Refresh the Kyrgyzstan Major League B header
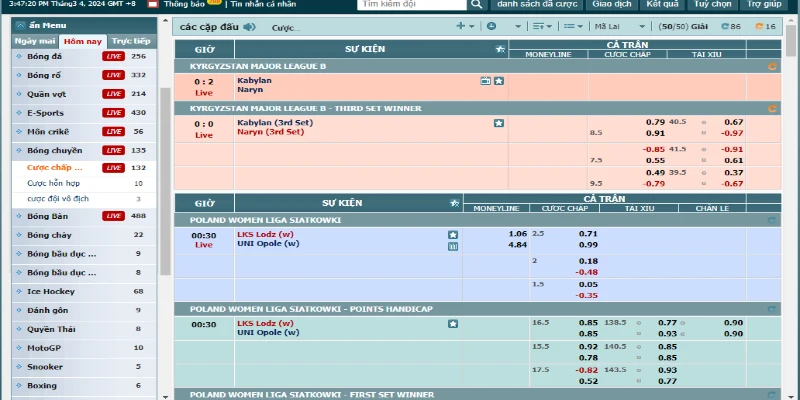The width and height of the screenshot is (800, 400). [772, 66]
